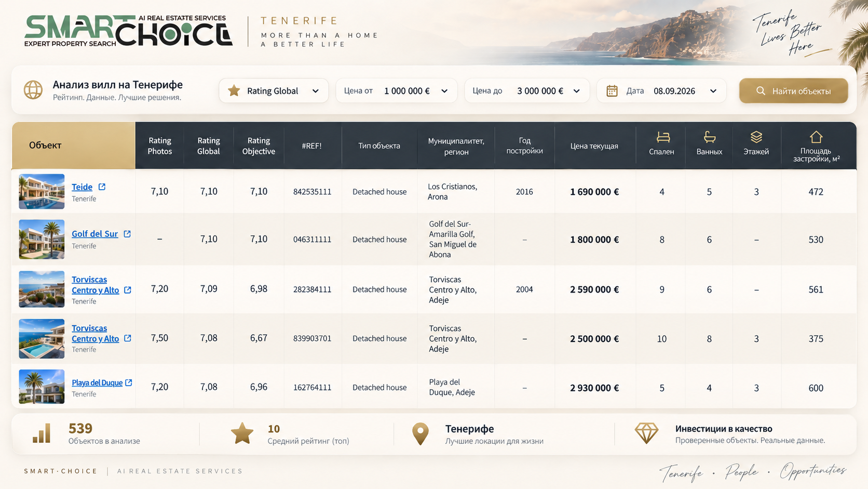The height and width of the screenshot is (489, 868).
Task: Open external link icon next to Teide
Action: pos(102,187)
